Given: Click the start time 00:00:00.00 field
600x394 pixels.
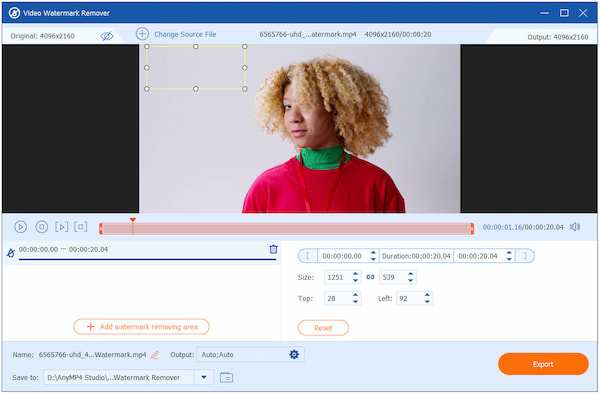Looking at the screenshot, I should [342, 256].
